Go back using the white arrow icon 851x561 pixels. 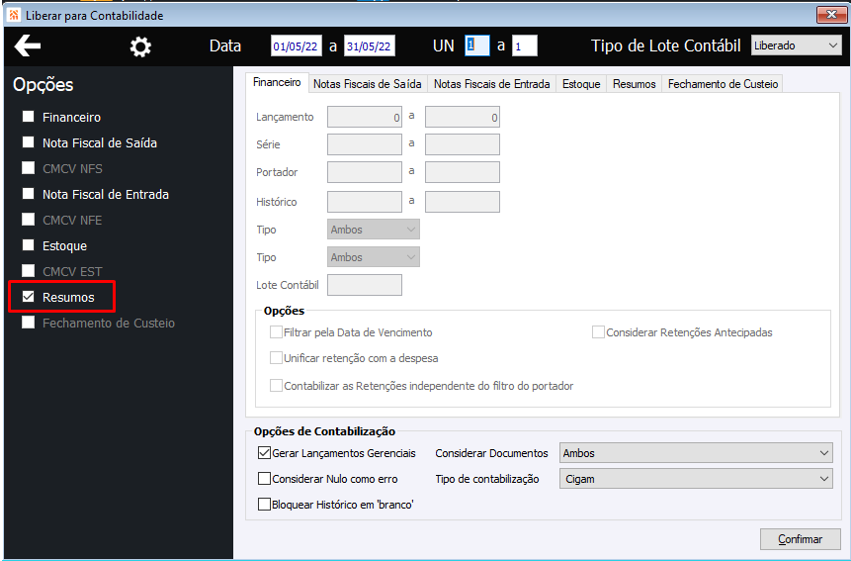(x=28, y=46)
